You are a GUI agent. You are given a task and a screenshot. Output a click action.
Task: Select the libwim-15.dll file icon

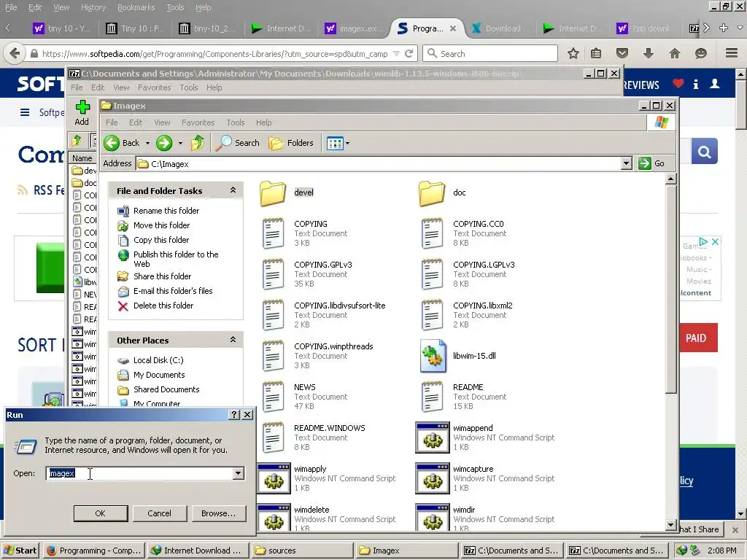point(433,356)
